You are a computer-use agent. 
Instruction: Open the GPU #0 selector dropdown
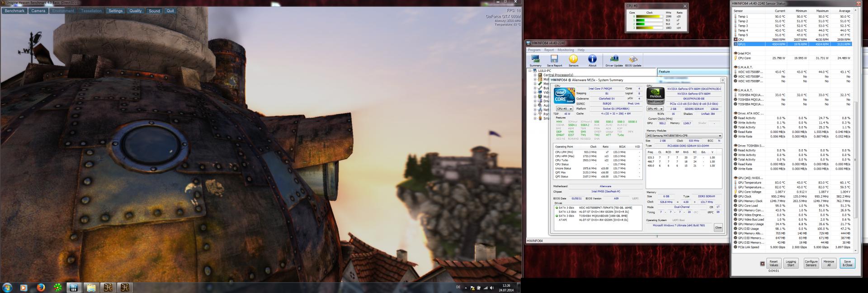[x=655, y=109]
